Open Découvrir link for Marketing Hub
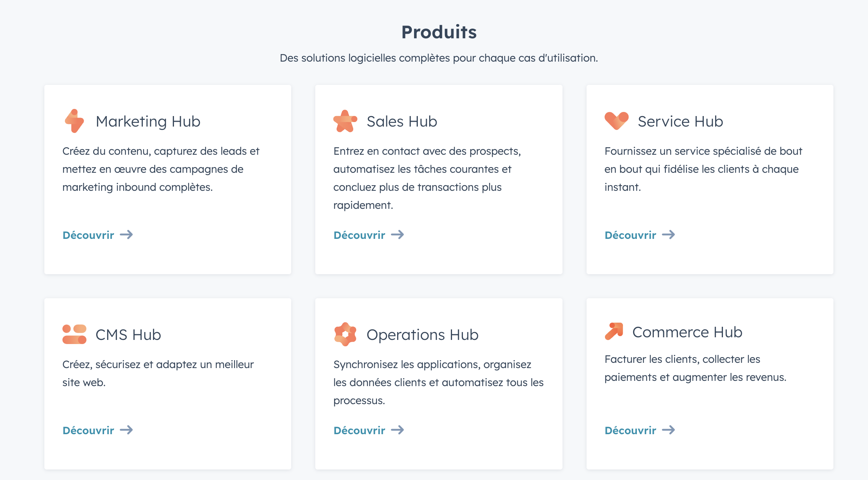This screenshot has width=868, height=480. click(x=88, y=235)
